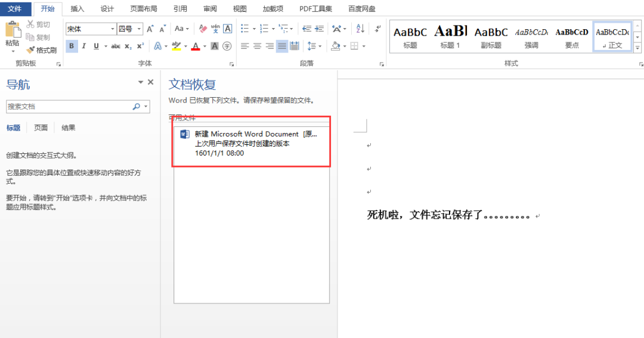Expand the styles gallery
This screenshot has height=338, width=644.
637,48
